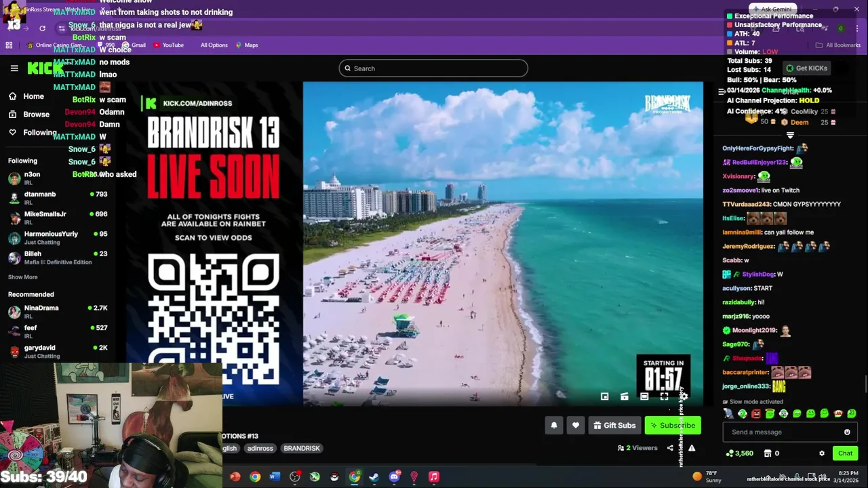Open NinaDrama's recommended channel
The width and height of the screenshot is (868, 488).
[x=58, y=312]
